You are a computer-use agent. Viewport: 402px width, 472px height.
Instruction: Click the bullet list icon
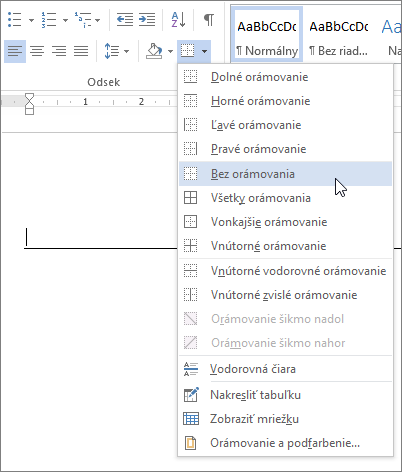[x=15, y=20]
